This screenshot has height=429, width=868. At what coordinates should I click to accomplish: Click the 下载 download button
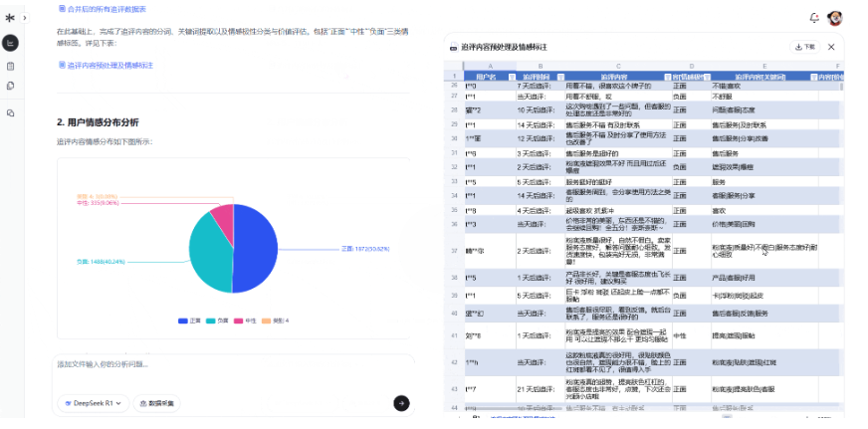tap(804, 47)
